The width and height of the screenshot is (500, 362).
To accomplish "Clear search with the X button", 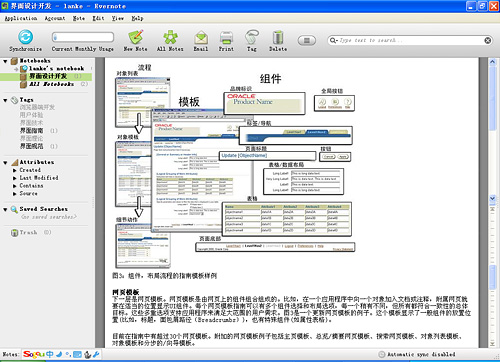I will point(488,40).
